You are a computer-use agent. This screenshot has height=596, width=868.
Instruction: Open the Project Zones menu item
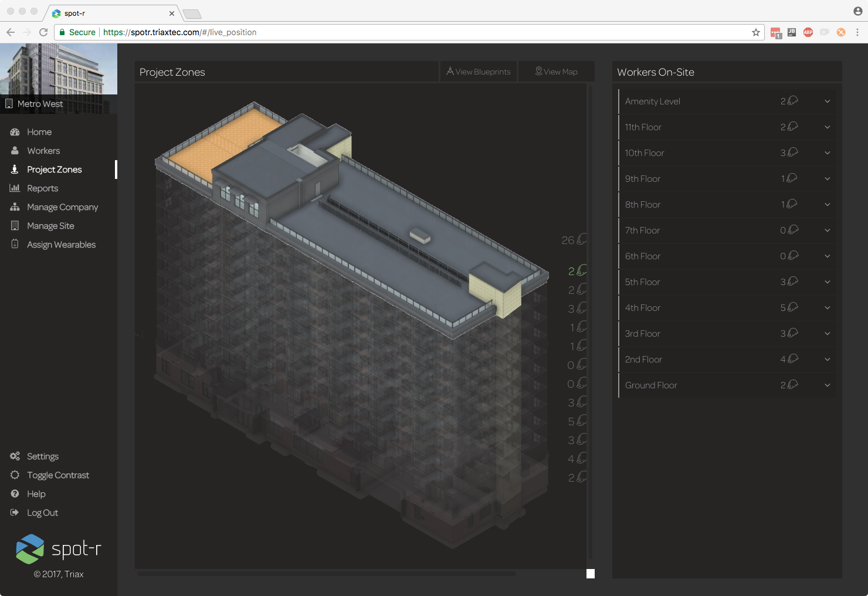click(x=54, y=170)
